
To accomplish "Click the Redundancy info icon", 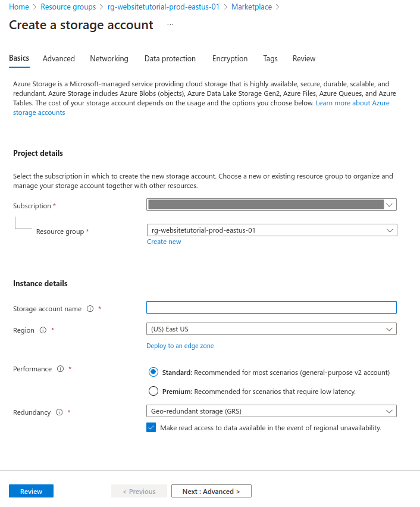I will click(x=59, y=412).
